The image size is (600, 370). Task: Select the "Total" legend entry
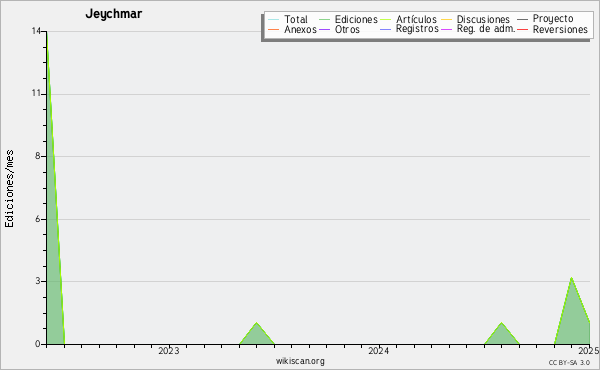point(296,19)
